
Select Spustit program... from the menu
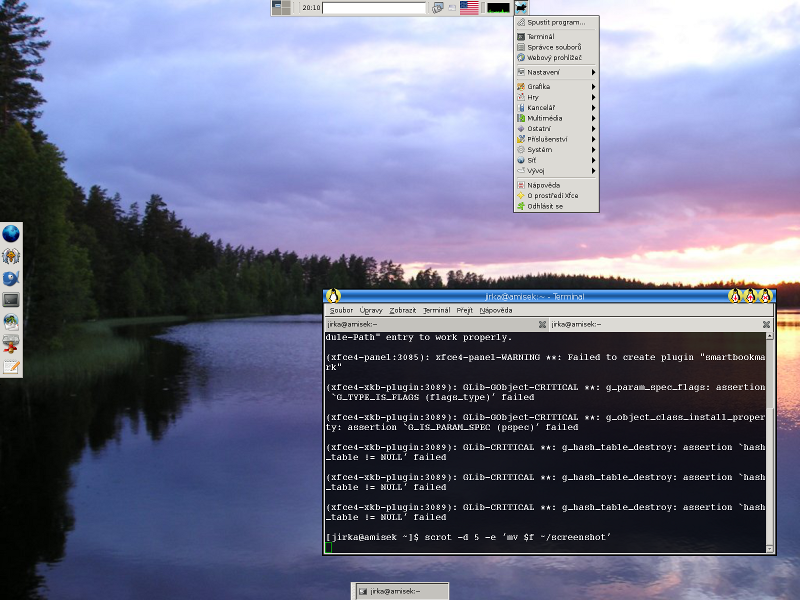click(x=556, y=21)
